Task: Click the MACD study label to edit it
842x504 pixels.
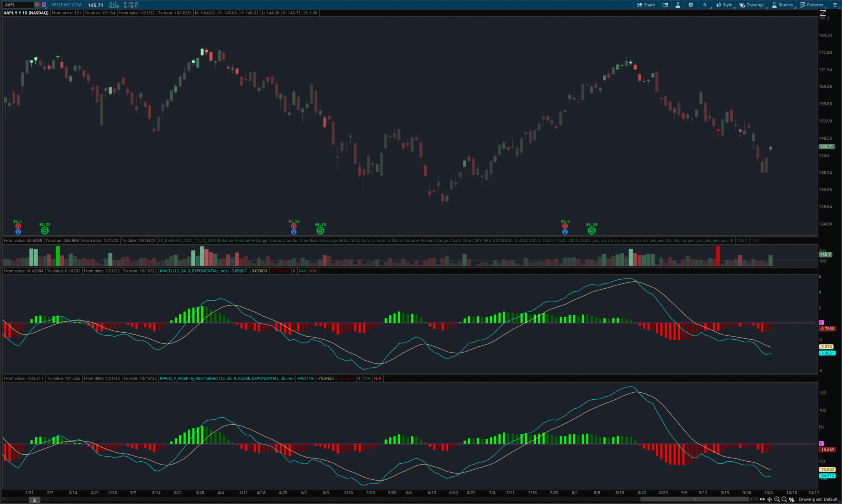Action: (x=193, y=271)
